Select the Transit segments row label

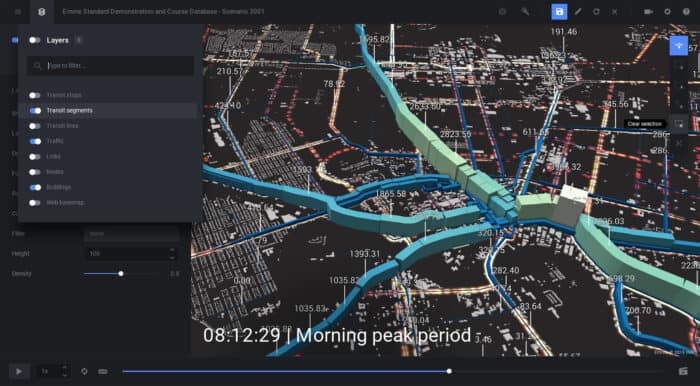coord(70,111)
